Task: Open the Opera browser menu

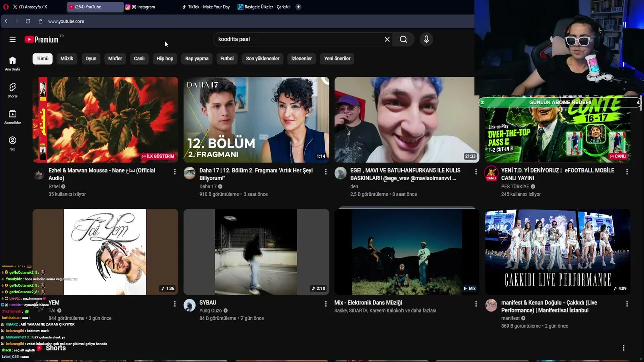Action: tap(6, 7)
